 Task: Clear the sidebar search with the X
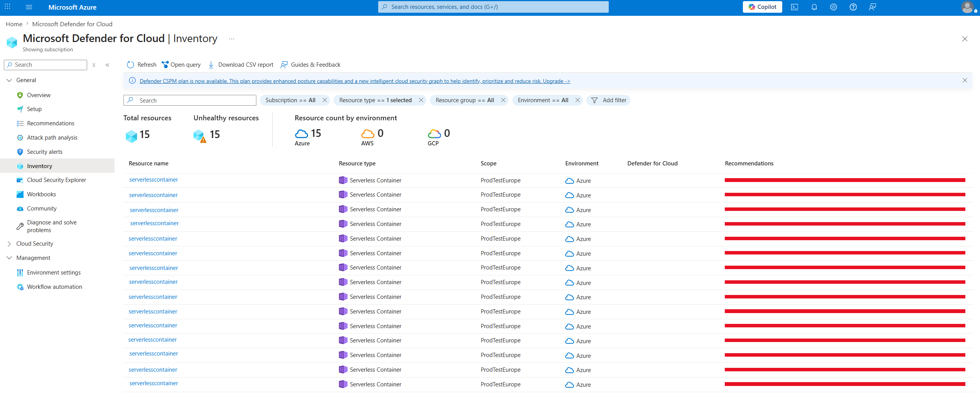(94, 65)
